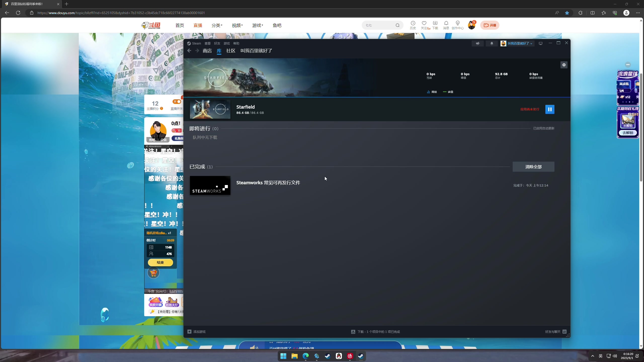Go forward with Steam's forward arrow
644x362 pixels.
(x=197, y=51)
